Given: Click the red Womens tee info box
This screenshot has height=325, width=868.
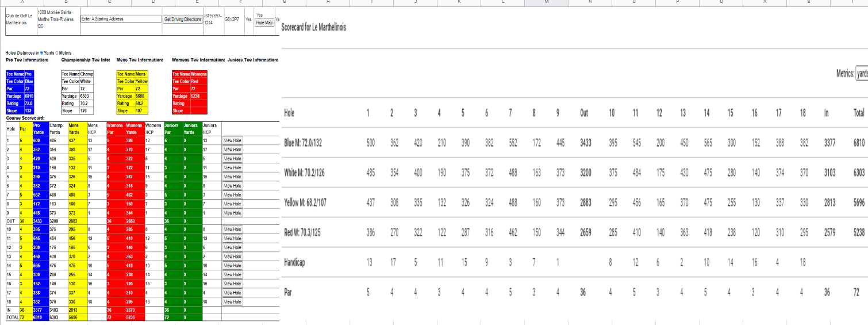Looking at the screenshot, I should (x=190, y=92).
